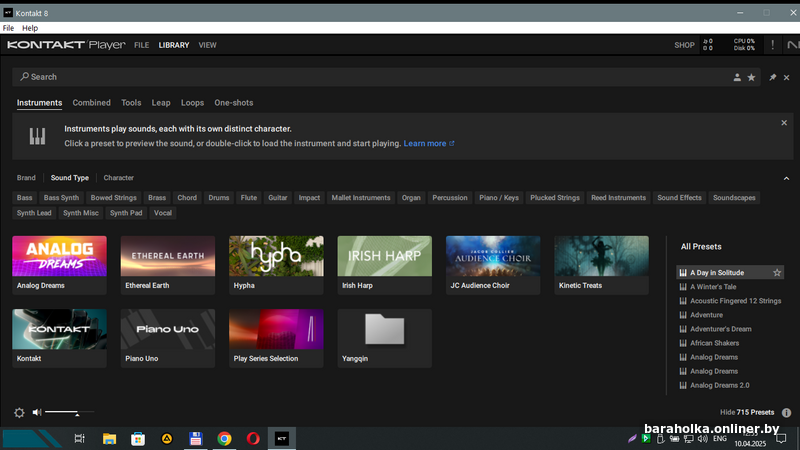The image size is (800, 450).
Task: Close the browser with X next to pin
Action: pyautogui.click(x=786, y=78)
